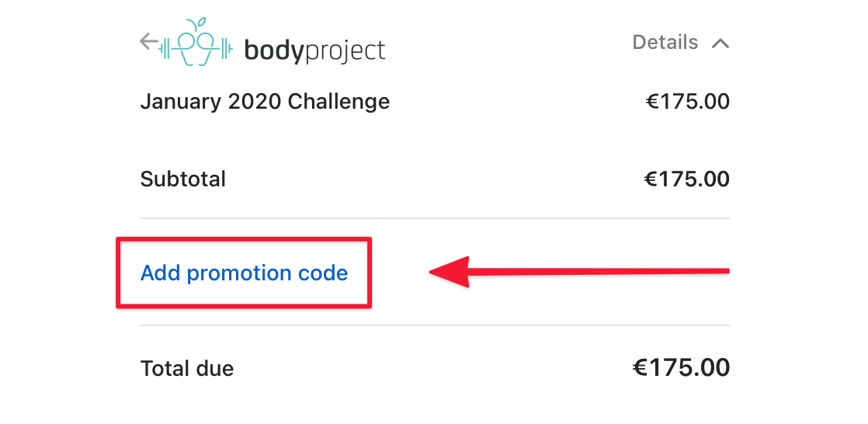
Task: Click the leaf atop the apple logo
Action: pyautogui.click(x=202, y=22)
